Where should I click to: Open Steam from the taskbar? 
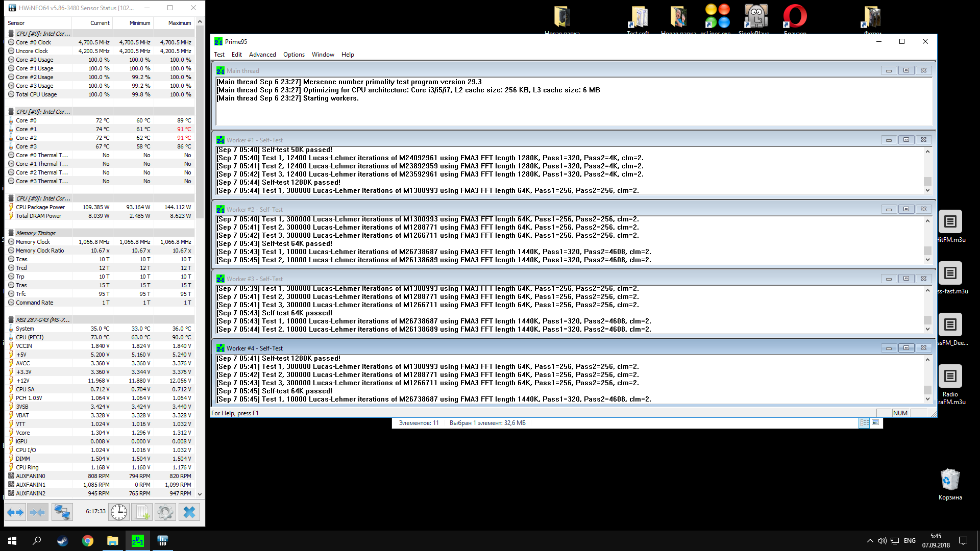(x=62, y=541)
